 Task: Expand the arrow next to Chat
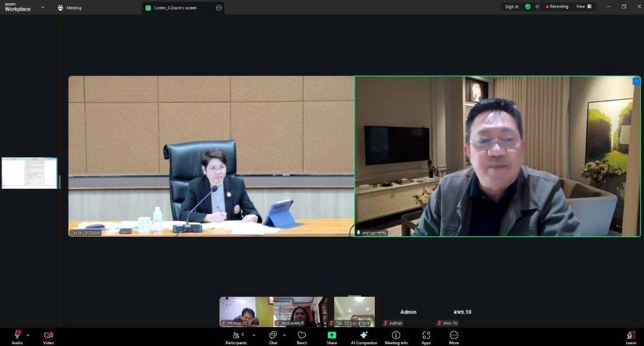284,335
